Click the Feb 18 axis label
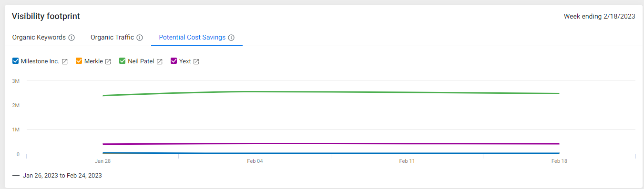644x189 pixels. coord(559,161)
